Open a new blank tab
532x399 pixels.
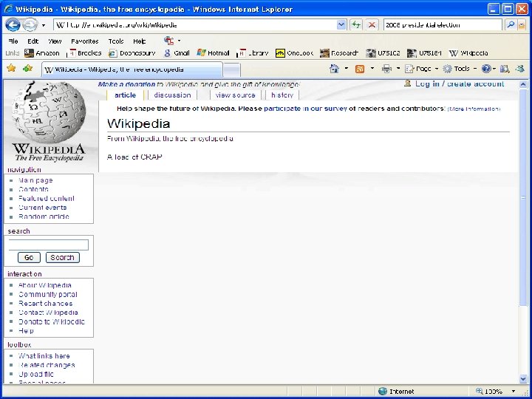pos(232,70)
